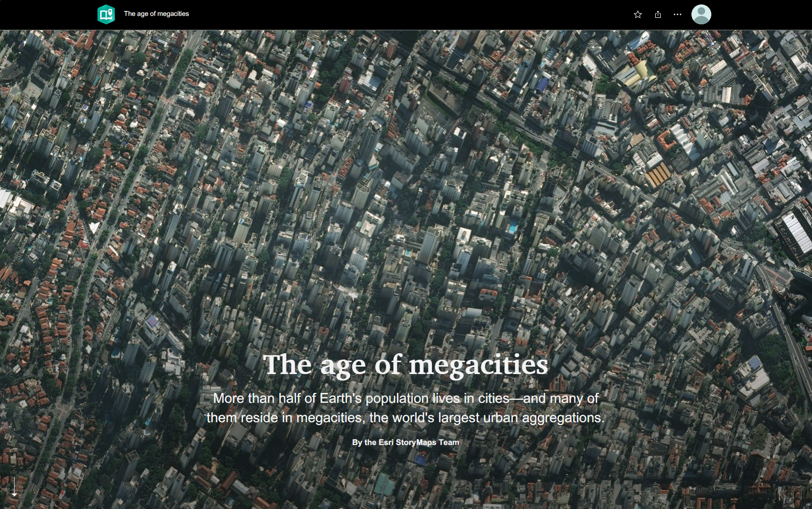The width and height of the screenshot is (812, 509).
Task: Open the share story icon
Action: 658,14
